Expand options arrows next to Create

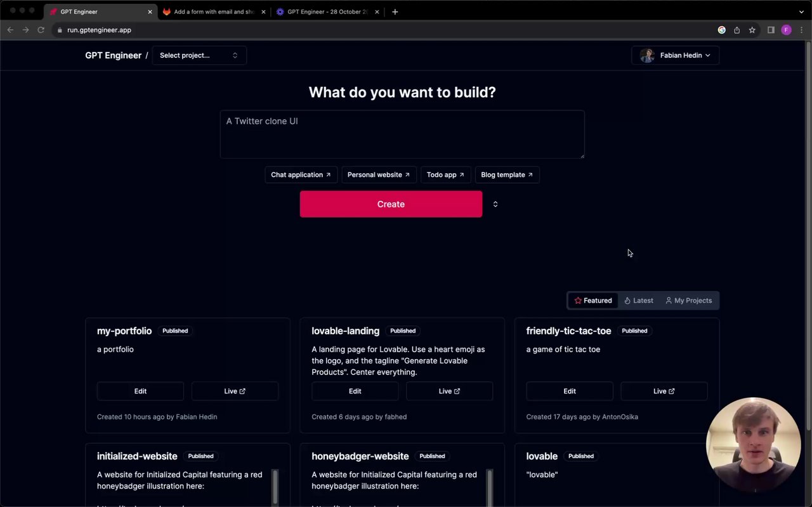point(495,204)
